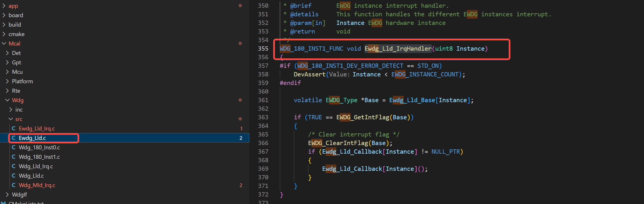Click Ewdg_Lld_Callback invocation on line 369
The width and height of the screenshot is (644, 204).
pos(352,169)
